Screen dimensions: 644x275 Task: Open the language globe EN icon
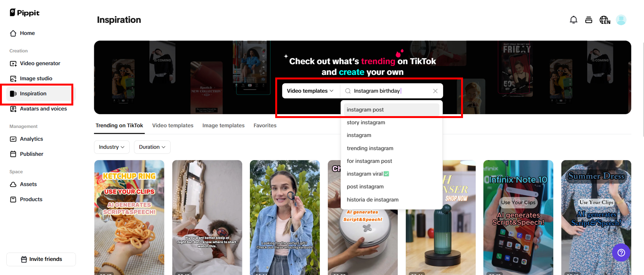pyautogui.click(x=604, y=20)
